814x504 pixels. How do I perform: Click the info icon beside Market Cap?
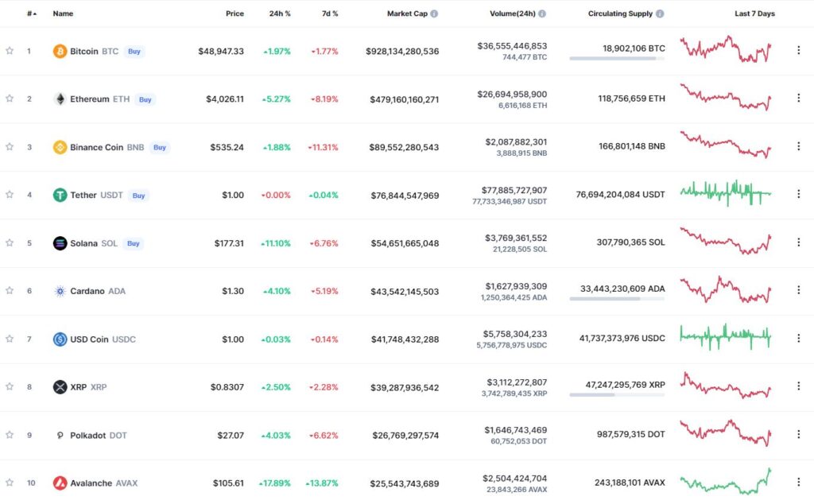[x=434, y=14]
